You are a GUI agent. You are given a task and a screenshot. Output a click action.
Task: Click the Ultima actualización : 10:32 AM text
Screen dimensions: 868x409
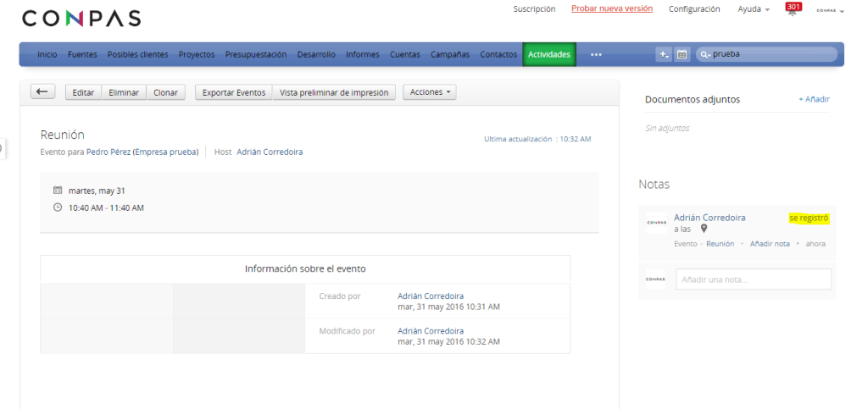coord(537,139)
